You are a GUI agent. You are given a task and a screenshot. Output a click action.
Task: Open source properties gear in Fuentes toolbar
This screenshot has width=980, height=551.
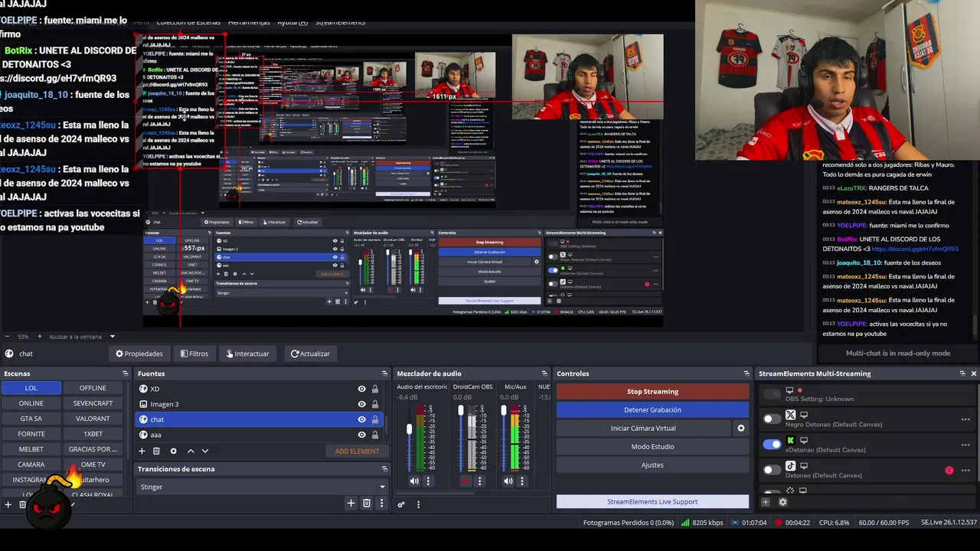click(173, 451)
